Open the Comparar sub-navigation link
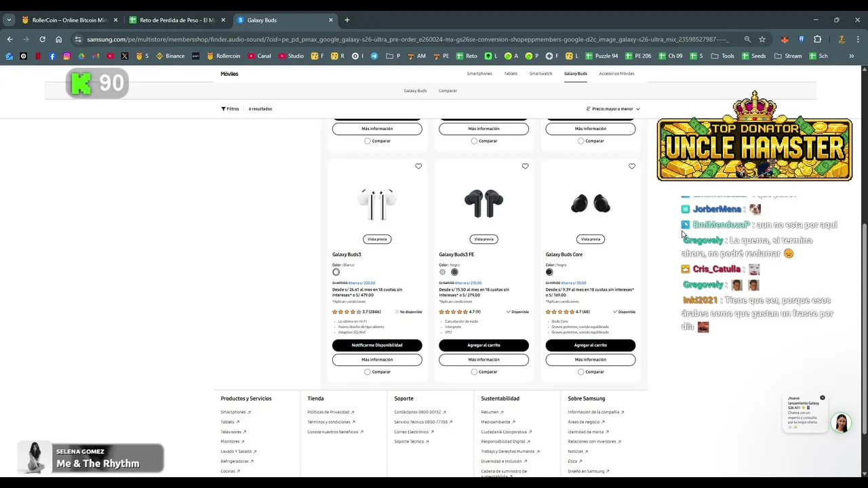 click(x=448, y=90)
